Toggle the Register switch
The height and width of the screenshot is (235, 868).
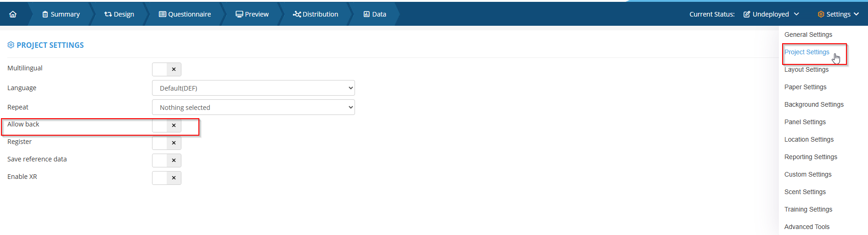click(x=167, y=143)
